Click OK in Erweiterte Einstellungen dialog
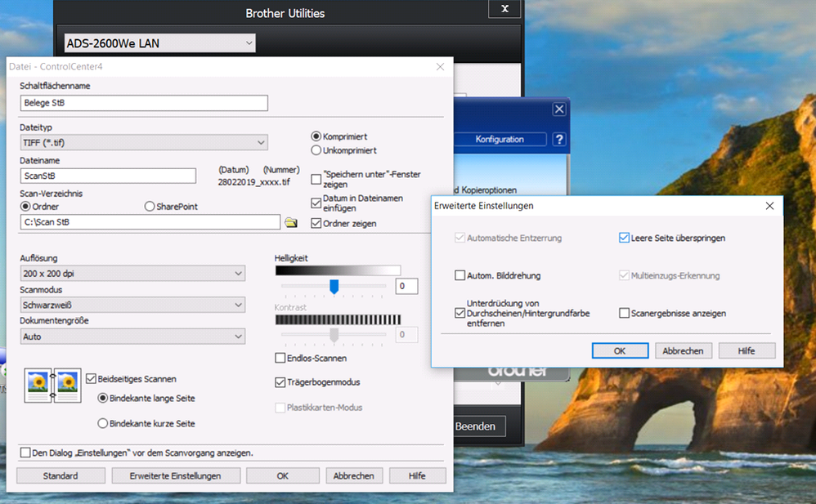 (620, 351)
